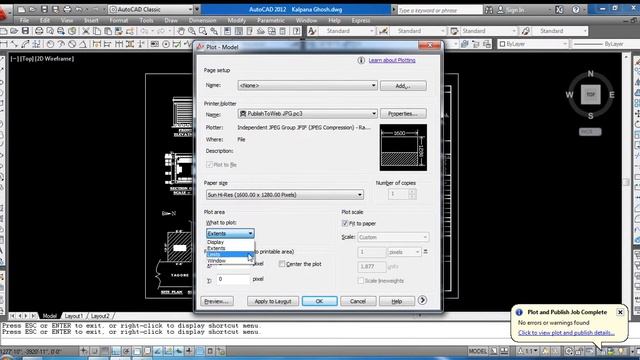This screenshot has width=640, height=360.
Task: Toggle the Fit to paper checkbox
Action: pos(345,223)
